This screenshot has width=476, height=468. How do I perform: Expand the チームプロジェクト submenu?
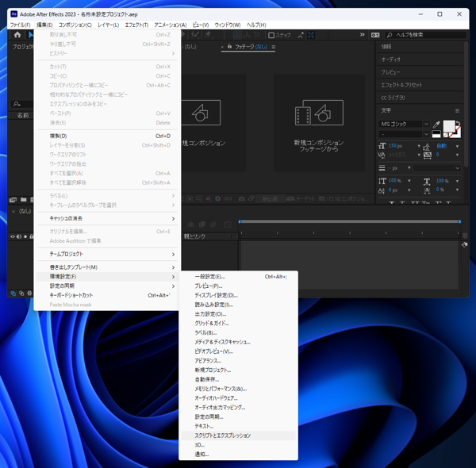click(x=107, y=254)
